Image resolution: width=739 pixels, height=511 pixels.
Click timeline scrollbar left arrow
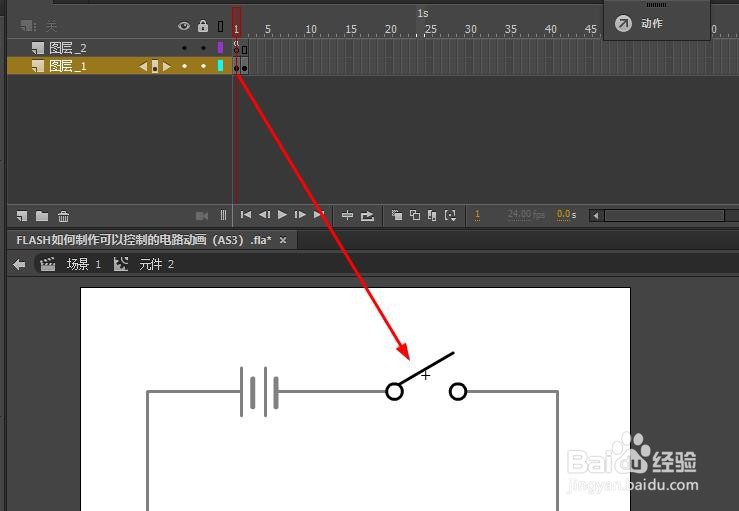coord(596,215)
